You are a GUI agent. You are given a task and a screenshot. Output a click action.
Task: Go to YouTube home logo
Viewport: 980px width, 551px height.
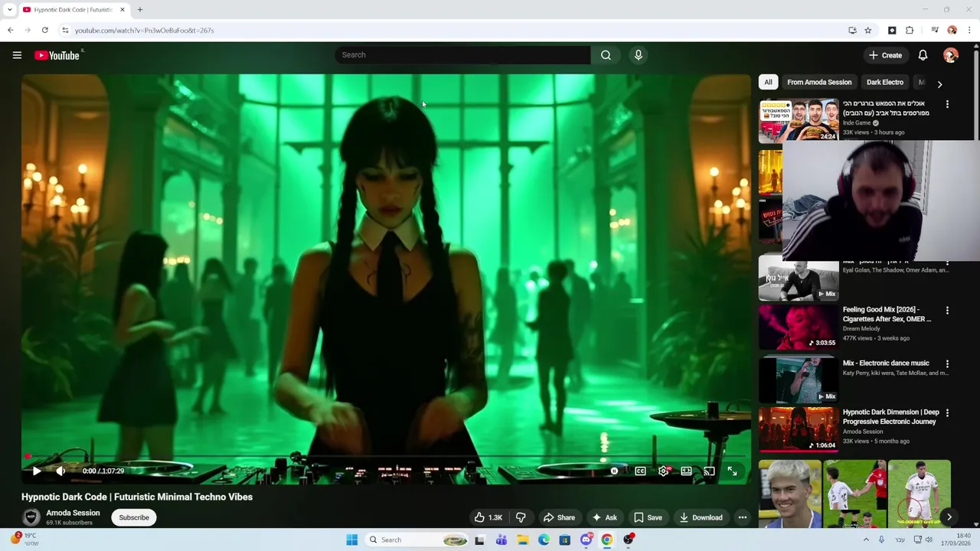[x=57, y=55]
